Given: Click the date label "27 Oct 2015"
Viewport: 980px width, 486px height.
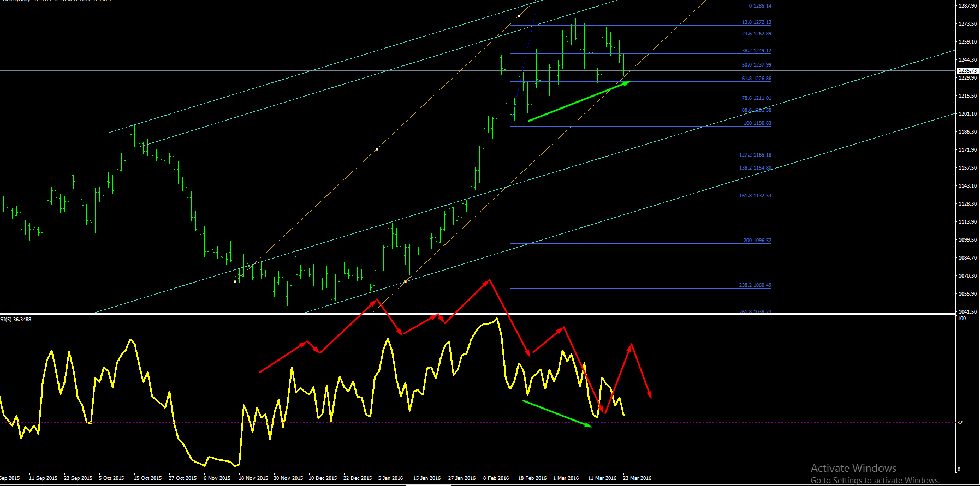Looking at the screenshot, I should (183, 478).
